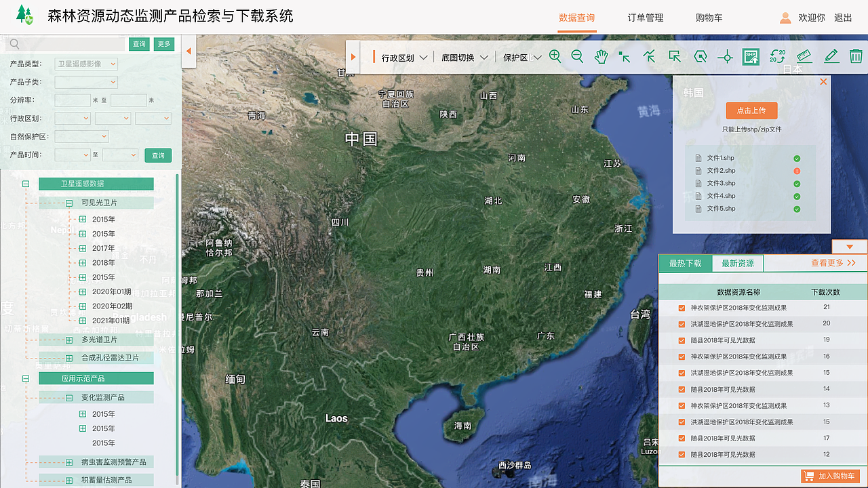Open the 产品子类 dropdown
The height and width of the screenshot is (488, 868).
86,82
